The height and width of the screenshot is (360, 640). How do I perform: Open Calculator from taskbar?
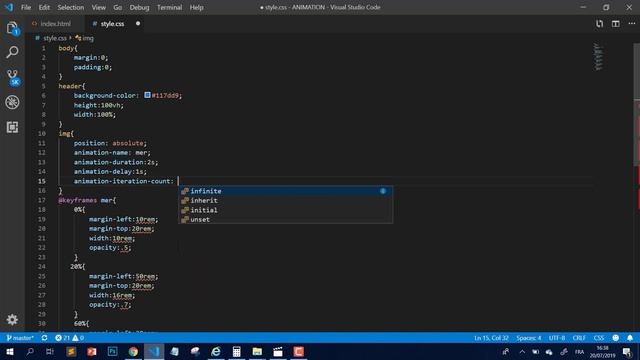tap(236, 351)
